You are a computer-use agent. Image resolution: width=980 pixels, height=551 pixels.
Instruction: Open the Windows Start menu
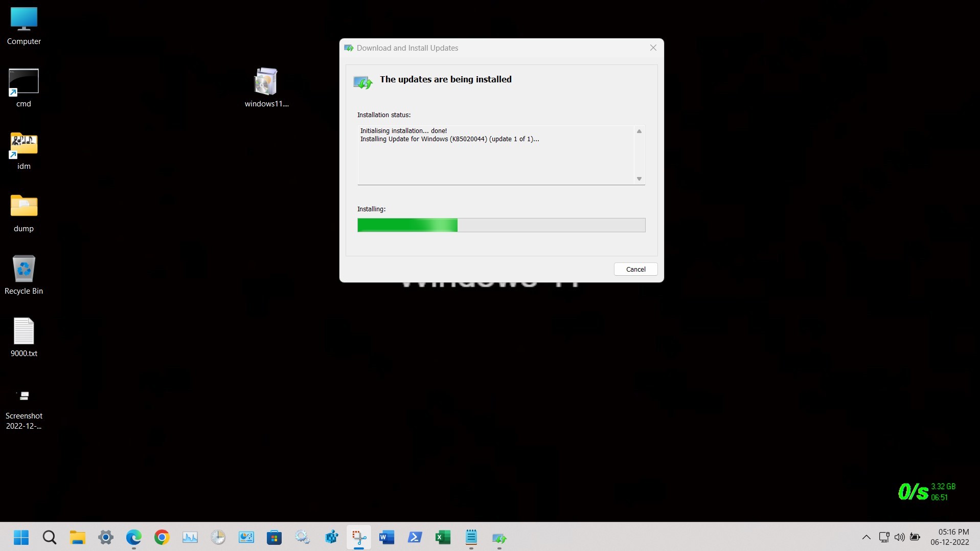[21, 537]
